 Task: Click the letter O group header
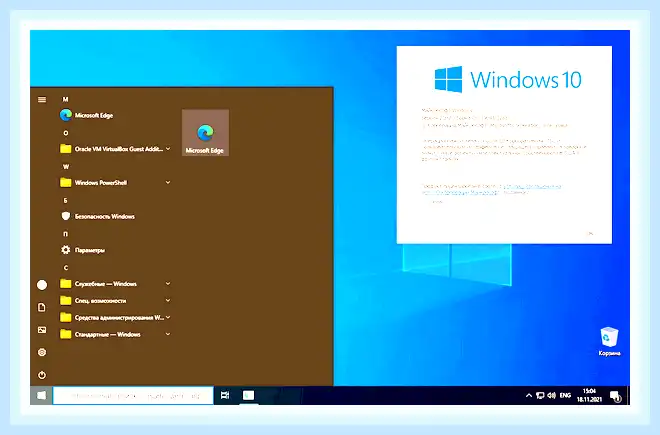65,133
